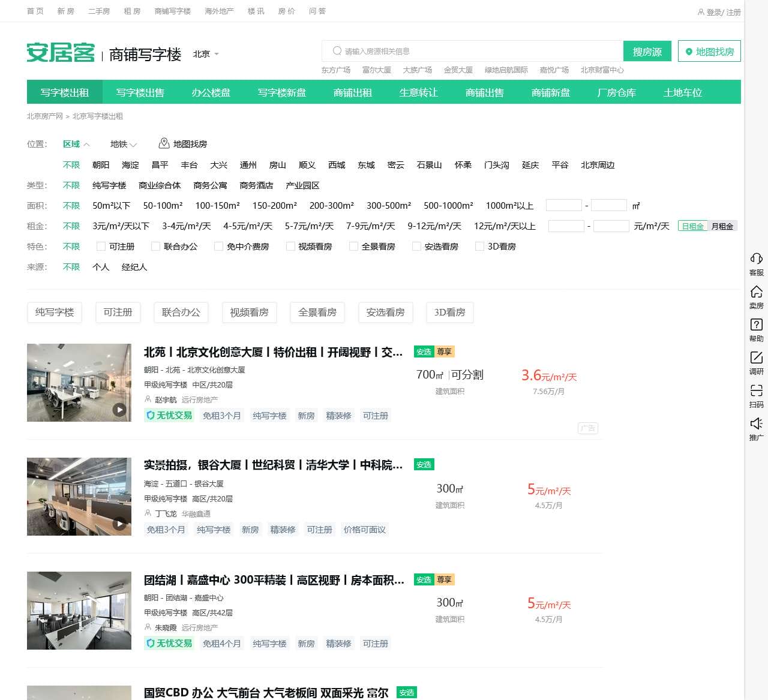
Task: Play video on 北京文化创意大厦 listing thumbnail
Action: (x=120, y=410)
